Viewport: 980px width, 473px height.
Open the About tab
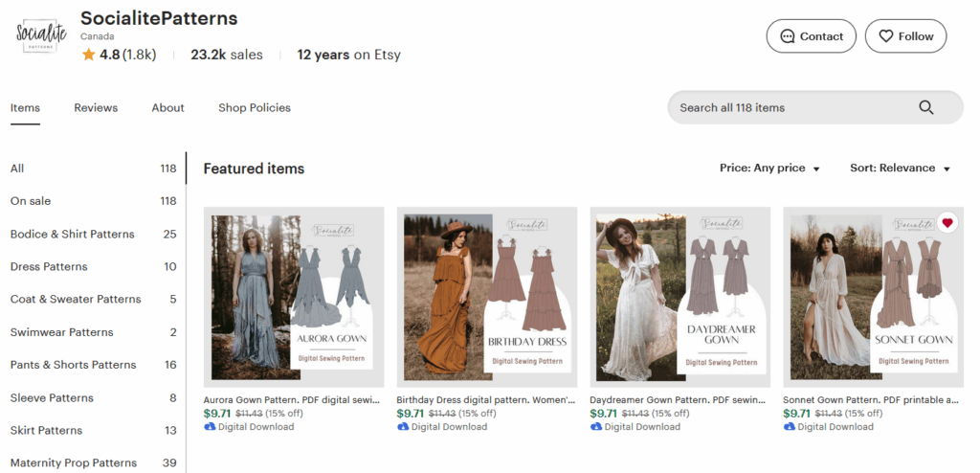pos(167,108)
